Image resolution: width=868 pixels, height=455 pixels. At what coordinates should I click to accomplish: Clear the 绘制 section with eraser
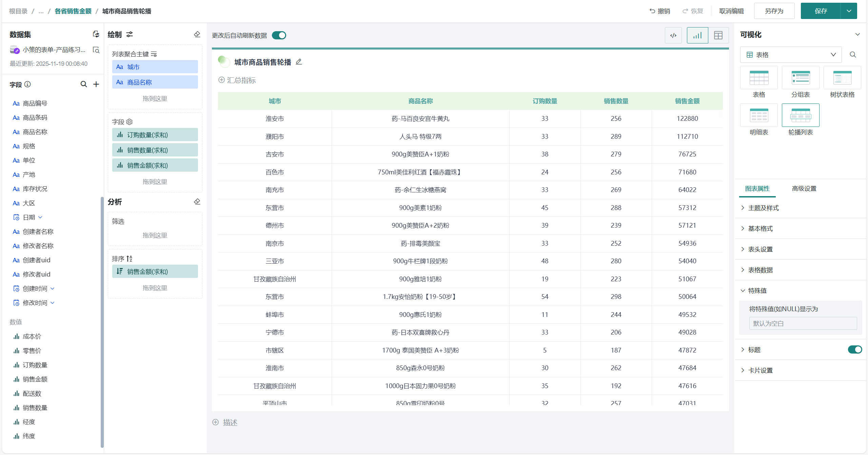coord(197,34)
